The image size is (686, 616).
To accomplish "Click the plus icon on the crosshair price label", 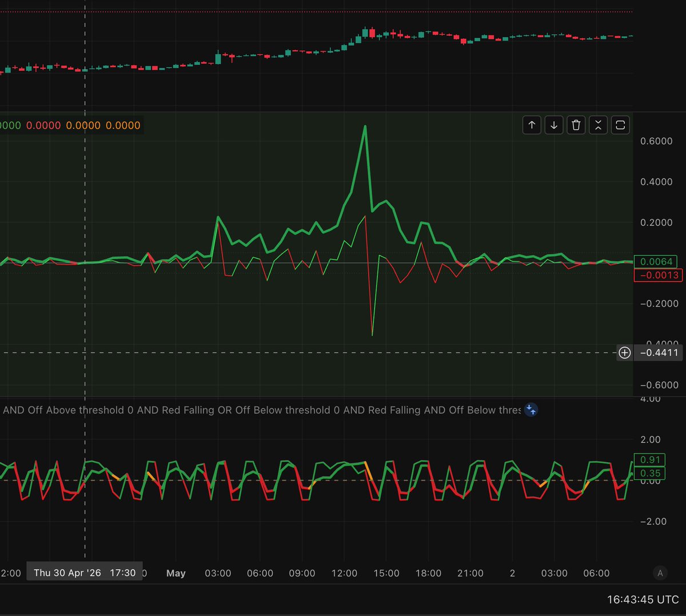I will 625,353.
